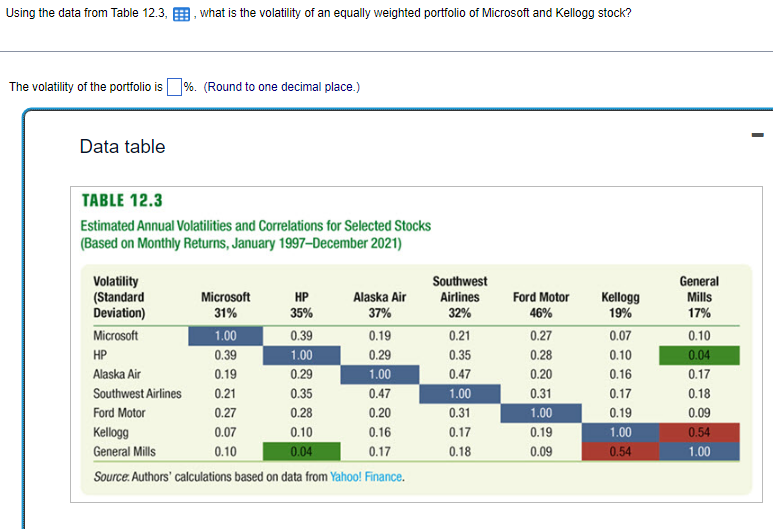Click the green 0.04 cell in General Mills row

[x=301, y=452]
